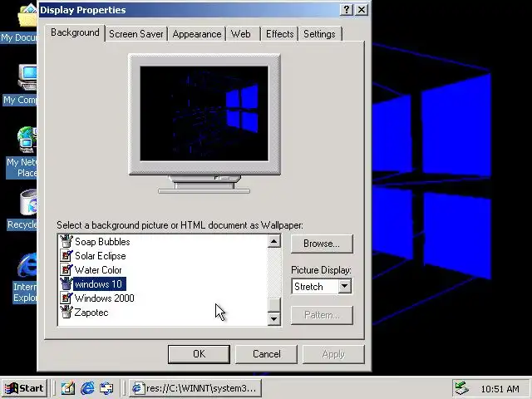The height and width of the screenshot is (399, 532).
Task: Click the Solar Eclipse wallpaper icon
Action: pyautogui.click(x=66, y=255)
